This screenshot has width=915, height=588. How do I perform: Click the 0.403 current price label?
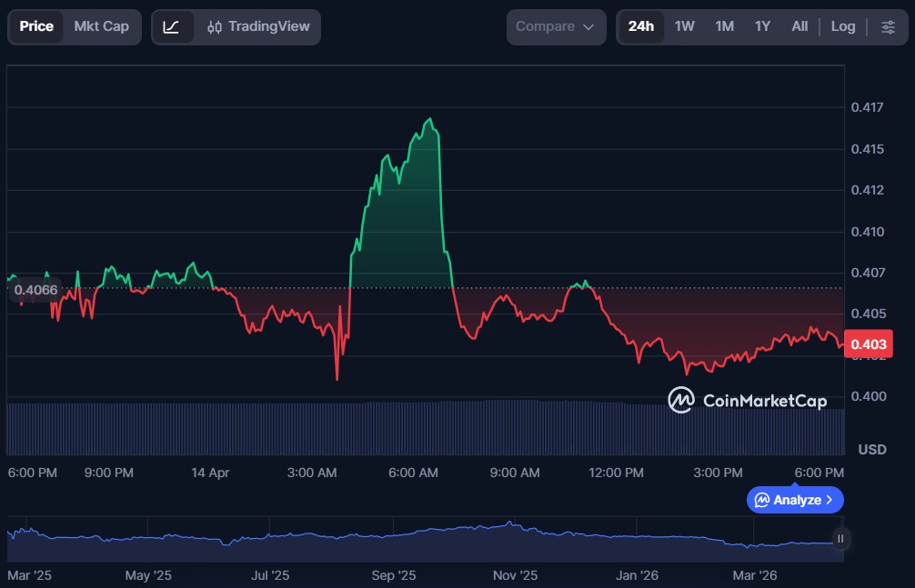(867, 344)
